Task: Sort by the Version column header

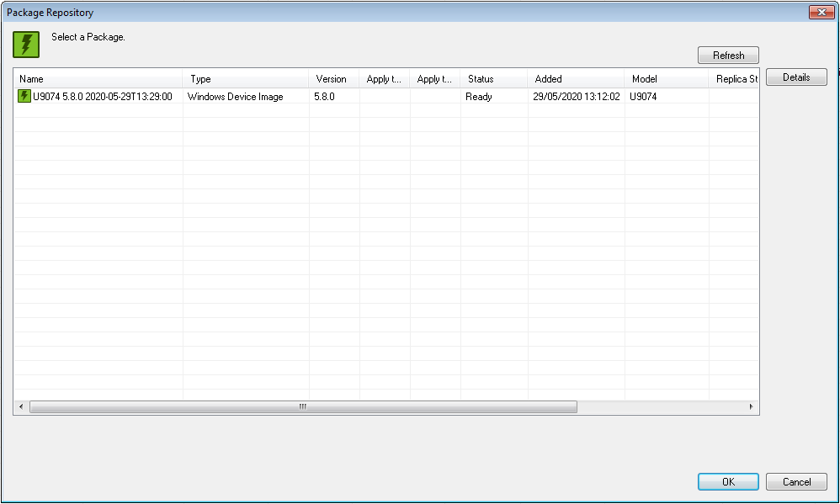Action: coord(334,79)
